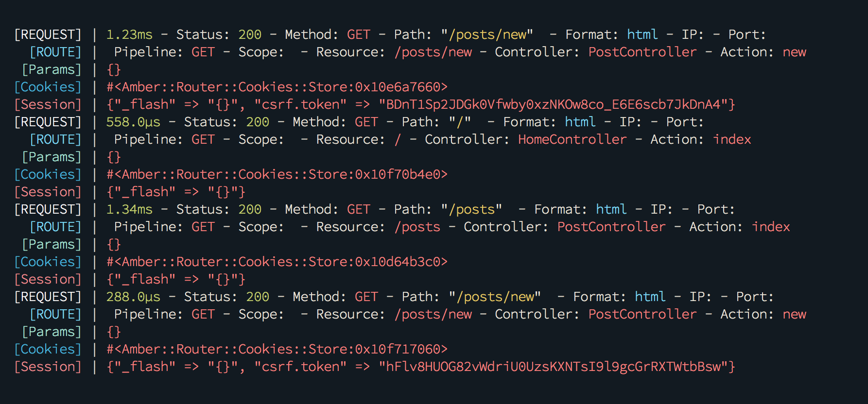Click the 288.0µs timing value
Image resolution: width=868 pixels, height=404 pixels.
[133, 297]
